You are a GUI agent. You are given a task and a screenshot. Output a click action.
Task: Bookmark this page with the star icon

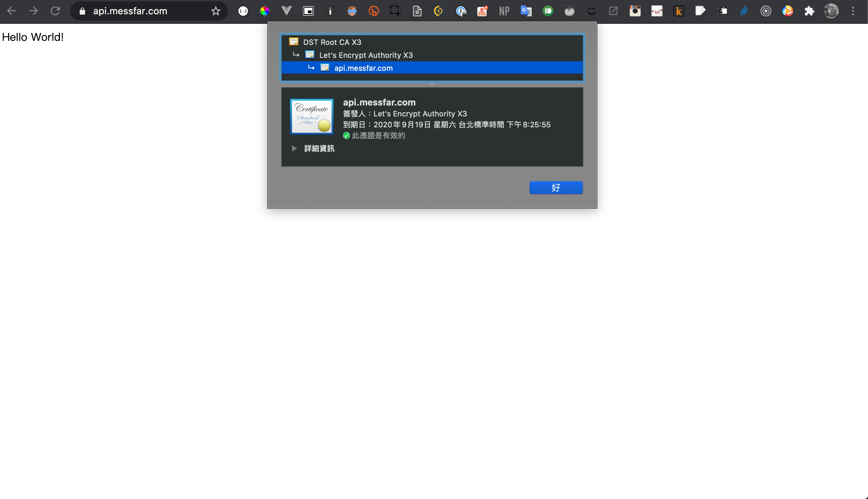(215, 11)
